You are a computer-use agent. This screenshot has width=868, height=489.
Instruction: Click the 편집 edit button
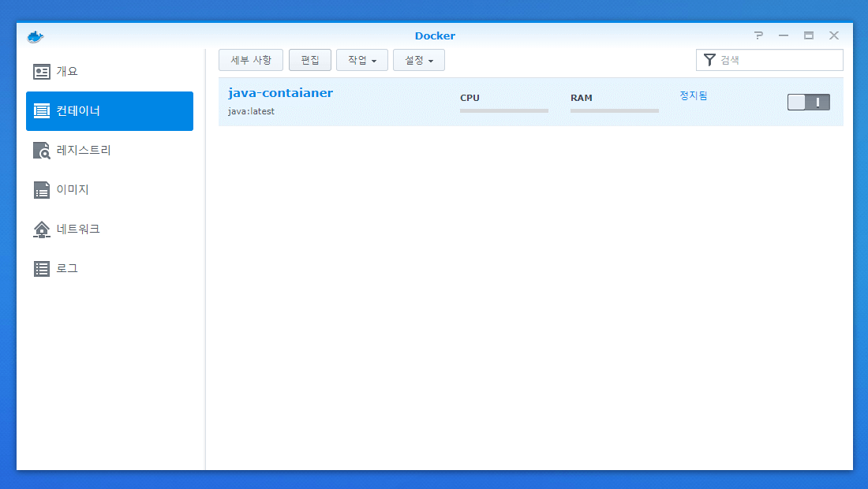pos(310,60)
